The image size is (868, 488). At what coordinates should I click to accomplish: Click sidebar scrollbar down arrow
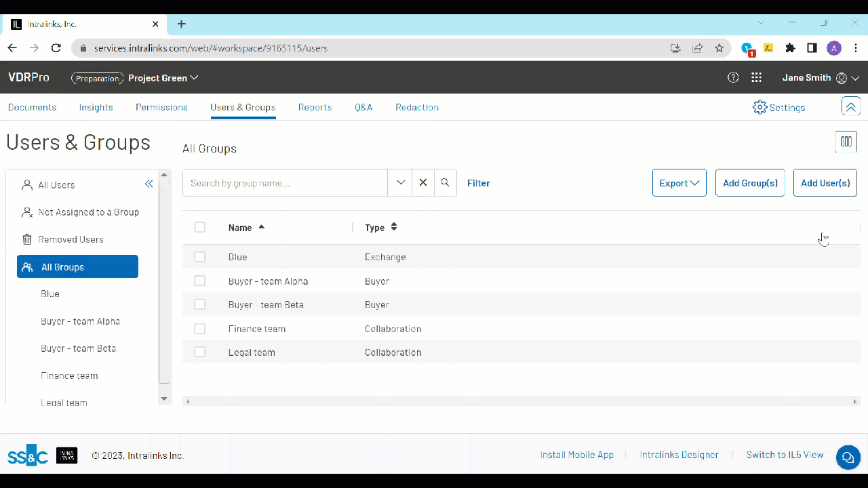163,399
